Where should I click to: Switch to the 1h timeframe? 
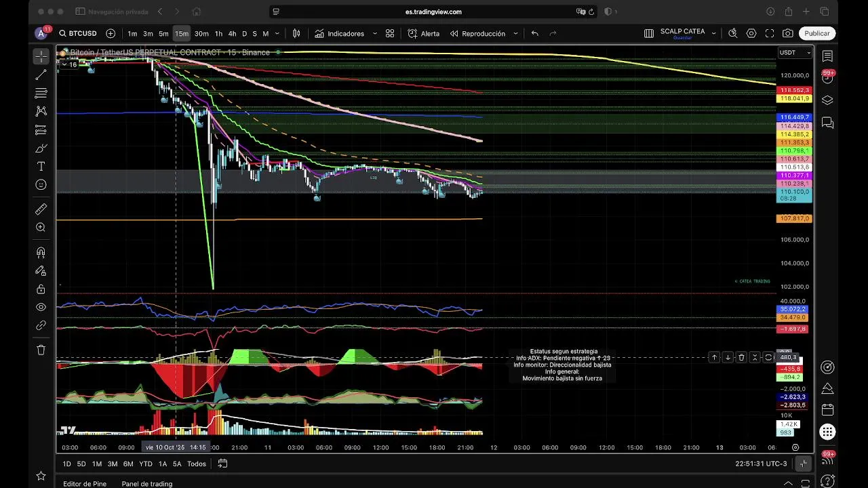click(218, 33)
